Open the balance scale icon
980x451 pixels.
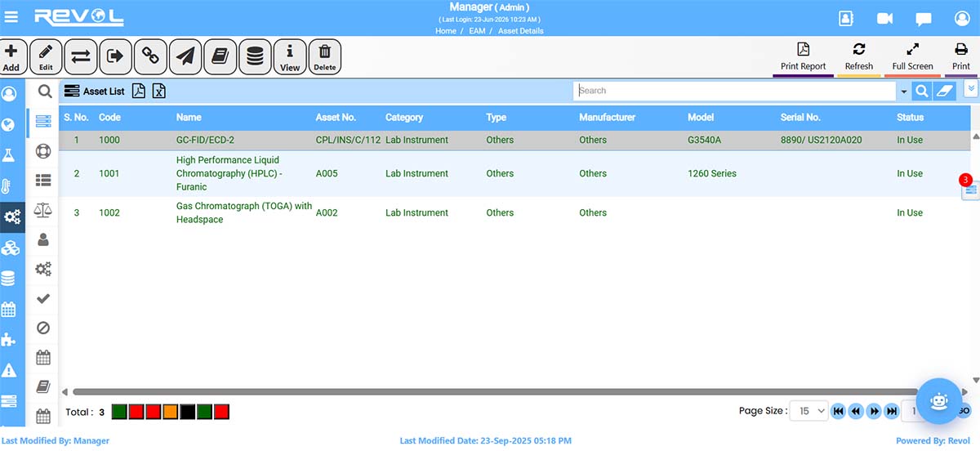[x=43, y=211]
